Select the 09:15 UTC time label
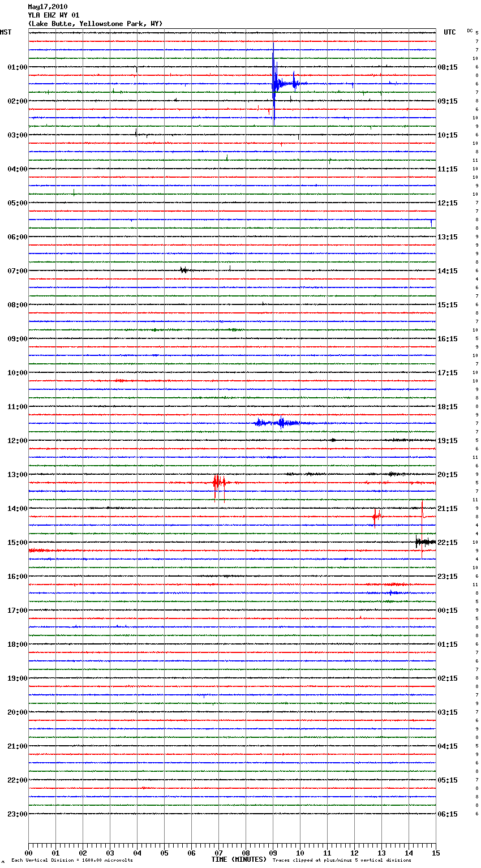The image size is (481, 868). tap(448, 101)
